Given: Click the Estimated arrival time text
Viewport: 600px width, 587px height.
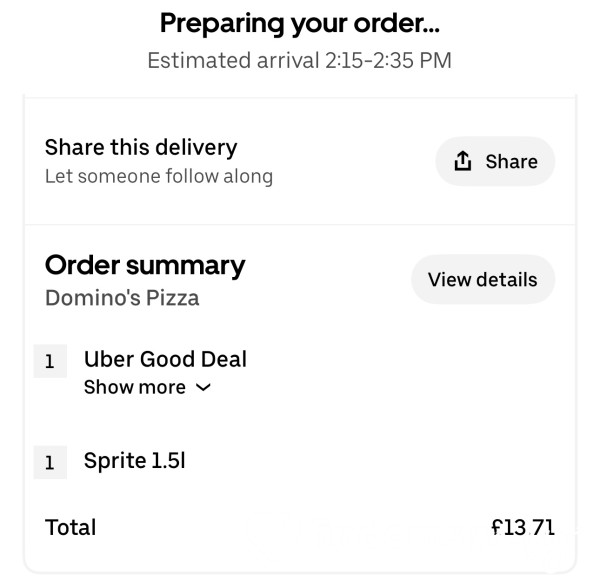Looking at the screenshot, I should point(300,60).
